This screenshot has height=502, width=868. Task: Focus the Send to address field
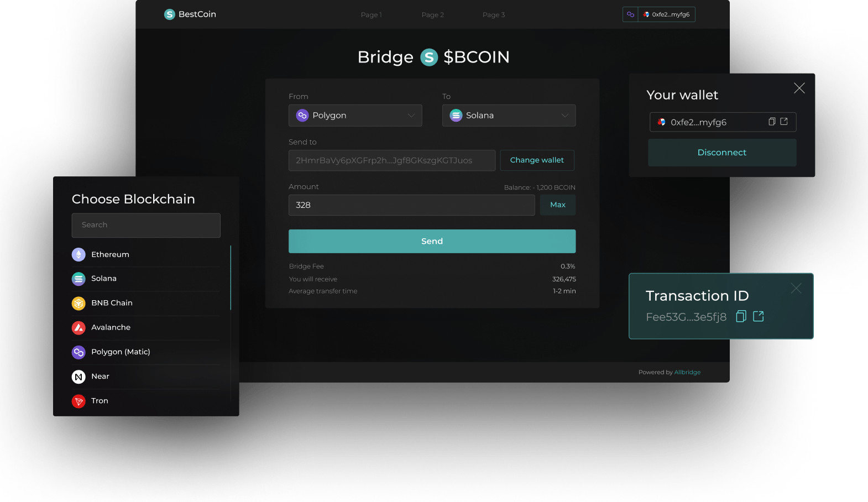click(392, 160)
